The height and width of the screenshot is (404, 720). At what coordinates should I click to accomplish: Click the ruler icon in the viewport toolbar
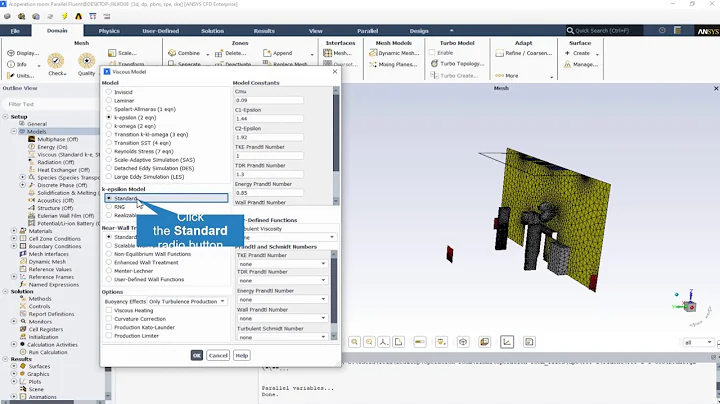coord(420,342)
